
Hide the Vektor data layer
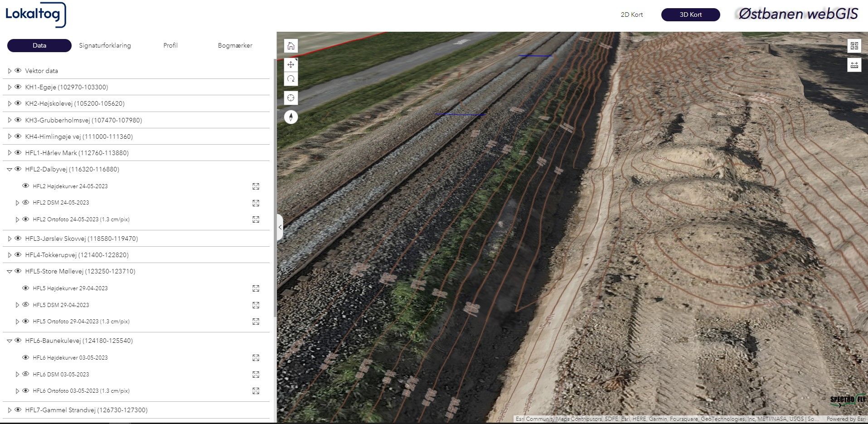18,71
